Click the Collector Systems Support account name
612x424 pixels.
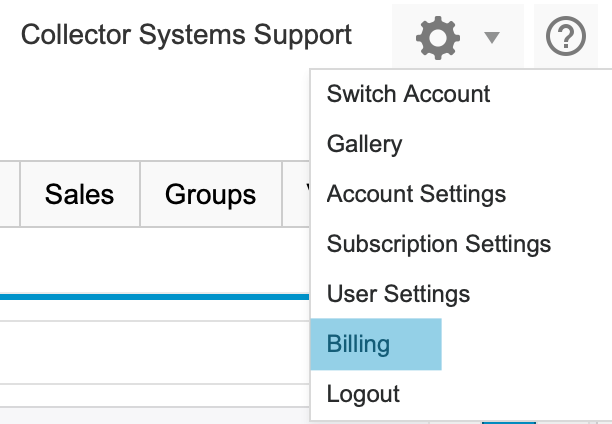[186, 36]
